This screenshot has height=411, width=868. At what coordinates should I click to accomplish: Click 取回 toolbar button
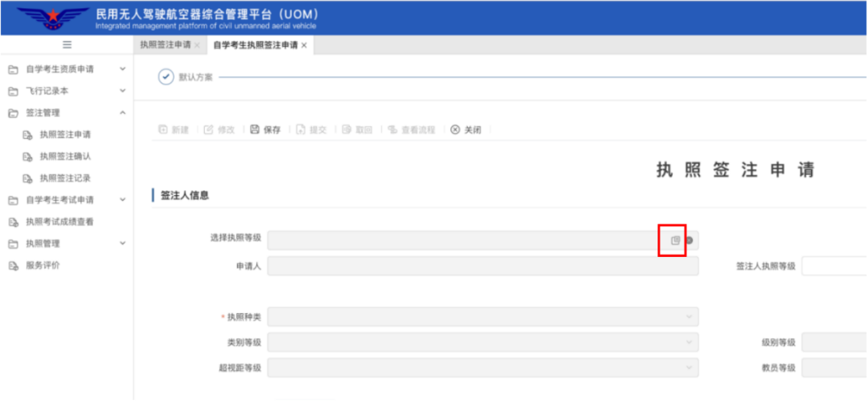point(358,130)
